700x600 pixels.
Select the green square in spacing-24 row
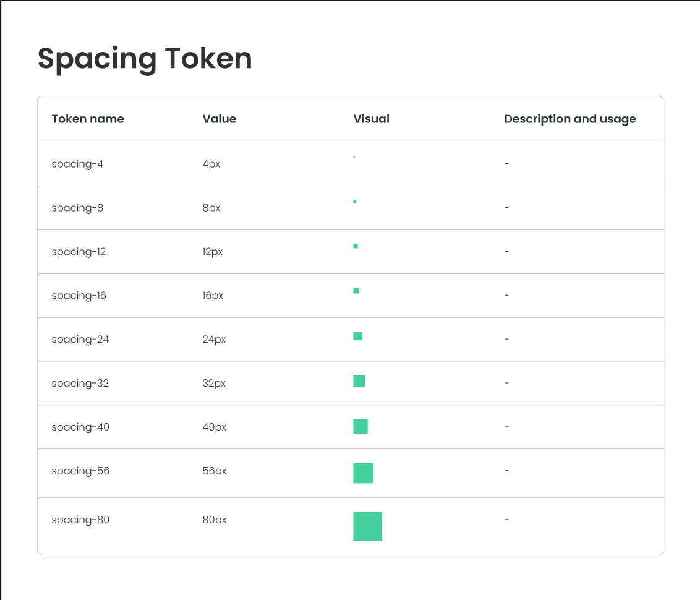[357, 336]
